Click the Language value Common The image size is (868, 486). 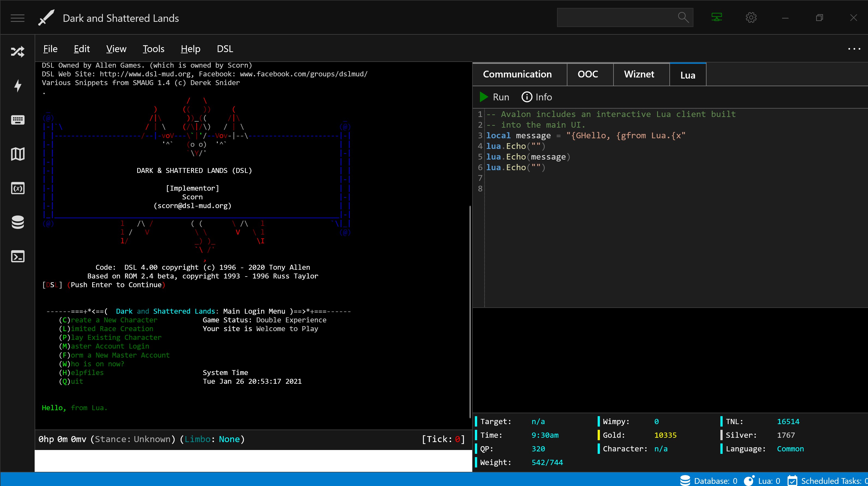(x=790, y=449)
